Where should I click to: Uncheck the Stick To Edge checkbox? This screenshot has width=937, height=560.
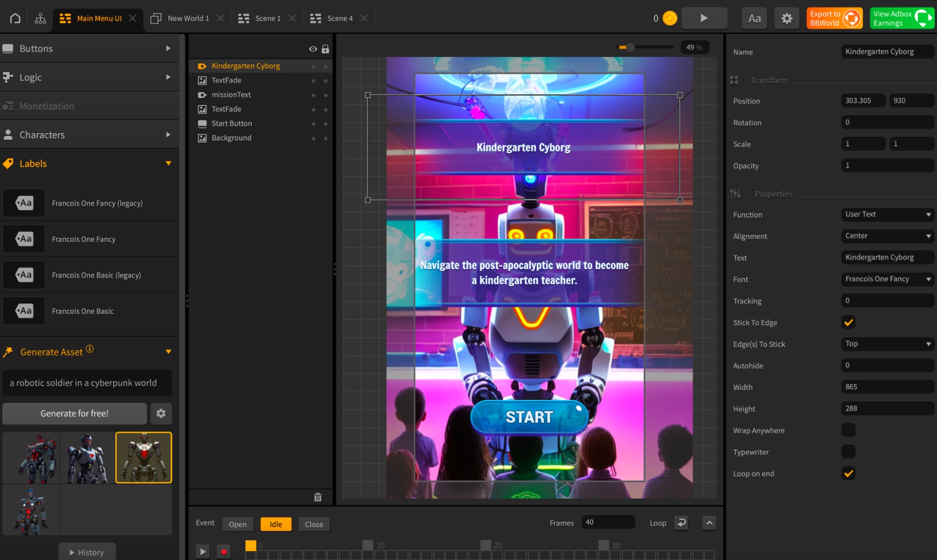coord(848,322)
